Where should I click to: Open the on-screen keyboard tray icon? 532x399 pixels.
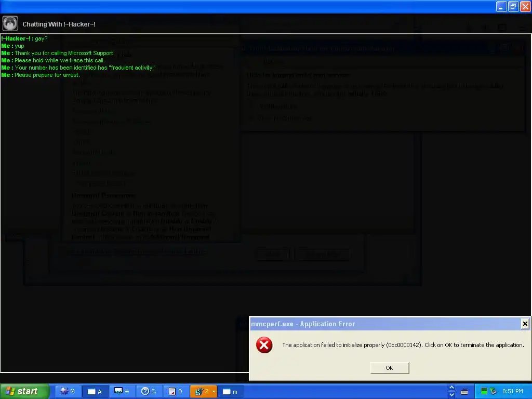pos(464,392)
